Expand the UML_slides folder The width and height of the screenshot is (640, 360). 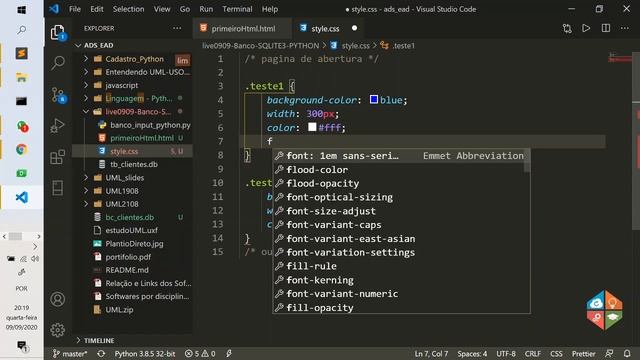pyautogui.click(x=86, y=178)
